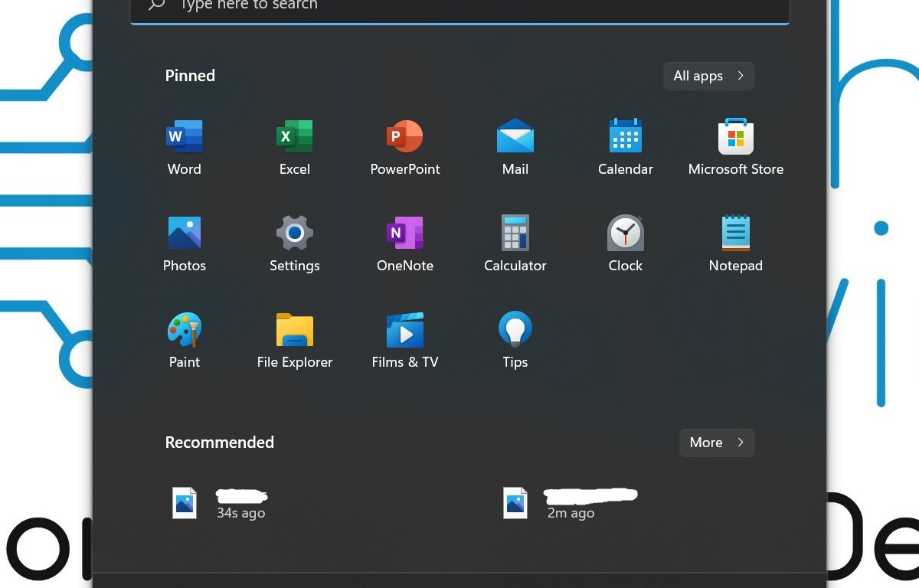This screenshot has width=919, height=588.
Task: Open PowerPoint
Action: (404, 146)
